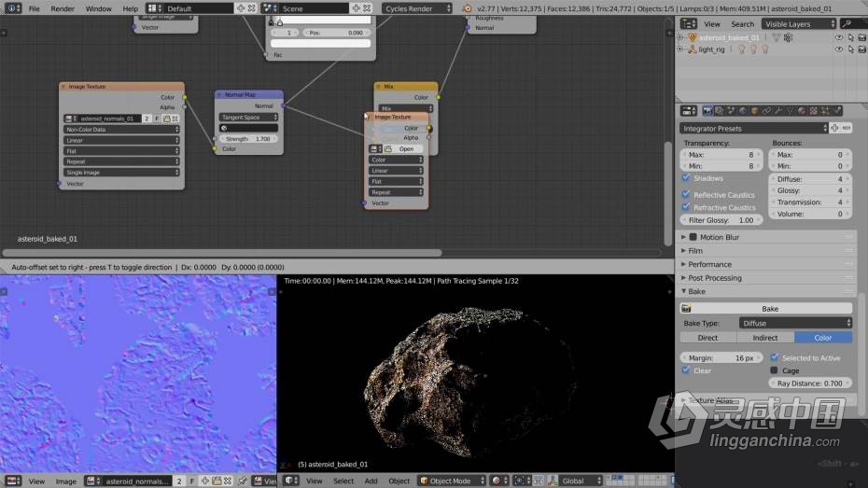Add a new scene
The width and height of the screenshot is (868, 488).
coord(356,8)
